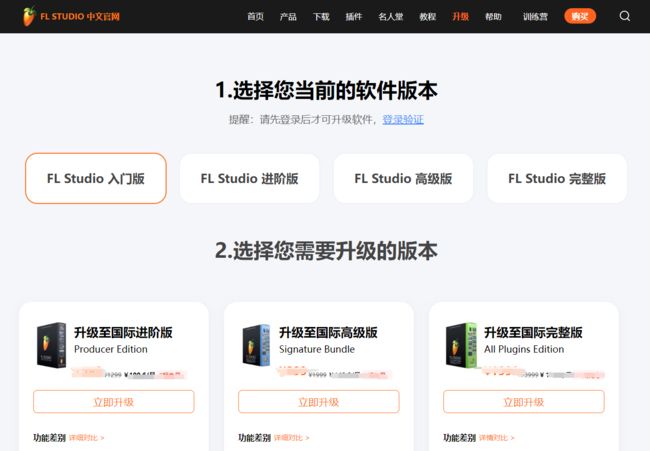650x451 pixels.
Task: Open the search magnifier icon
Action: [625, 16]
